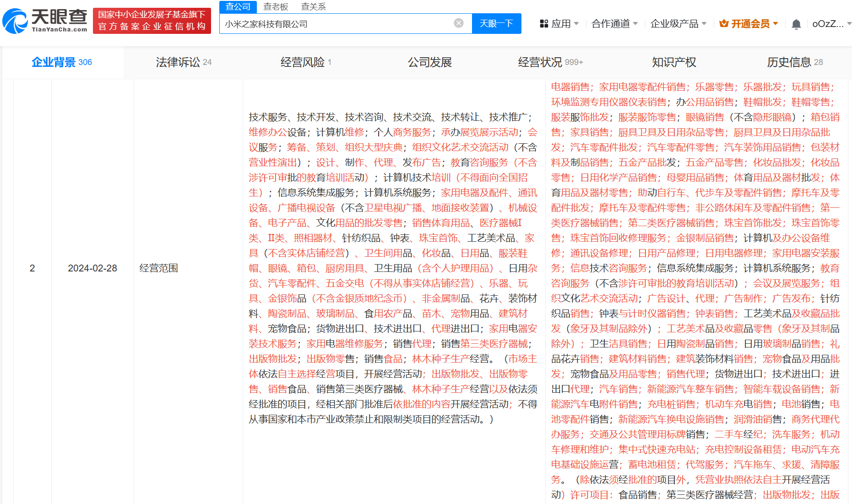Screen dimensions: 852x504
Task: Switch to 查关系 search tab
Action: (314, 6)
